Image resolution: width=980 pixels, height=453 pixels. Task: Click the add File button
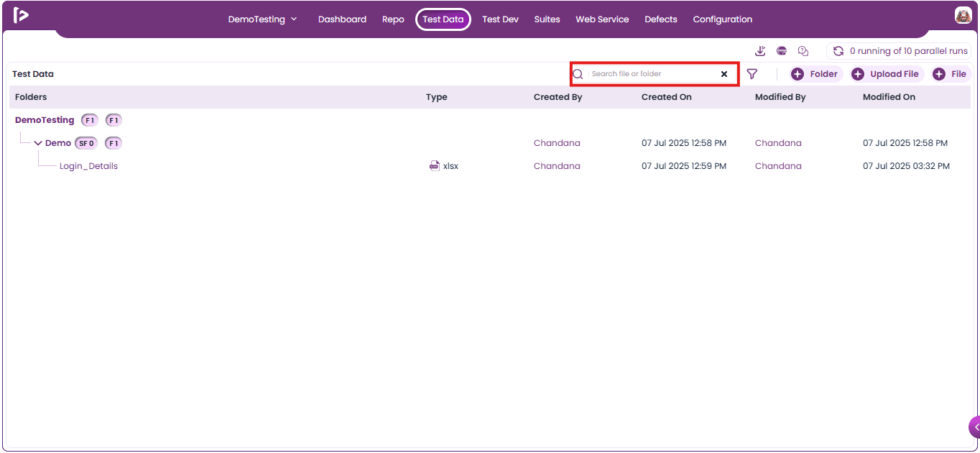[951, 74]
